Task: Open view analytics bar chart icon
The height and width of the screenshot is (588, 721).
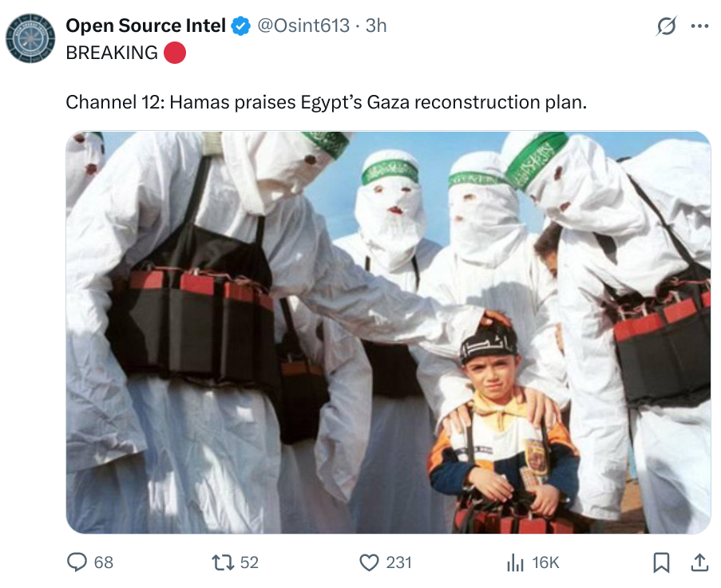Action: pos(516,562)
